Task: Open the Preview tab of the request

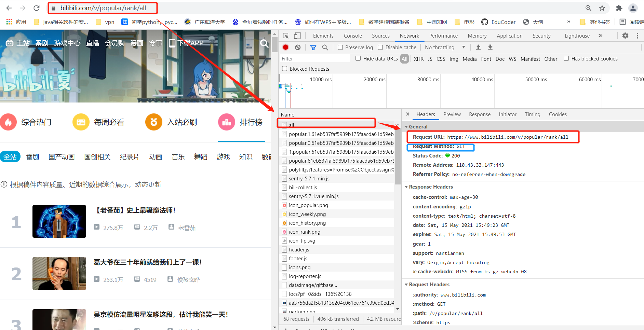Action: click(452, 114)
